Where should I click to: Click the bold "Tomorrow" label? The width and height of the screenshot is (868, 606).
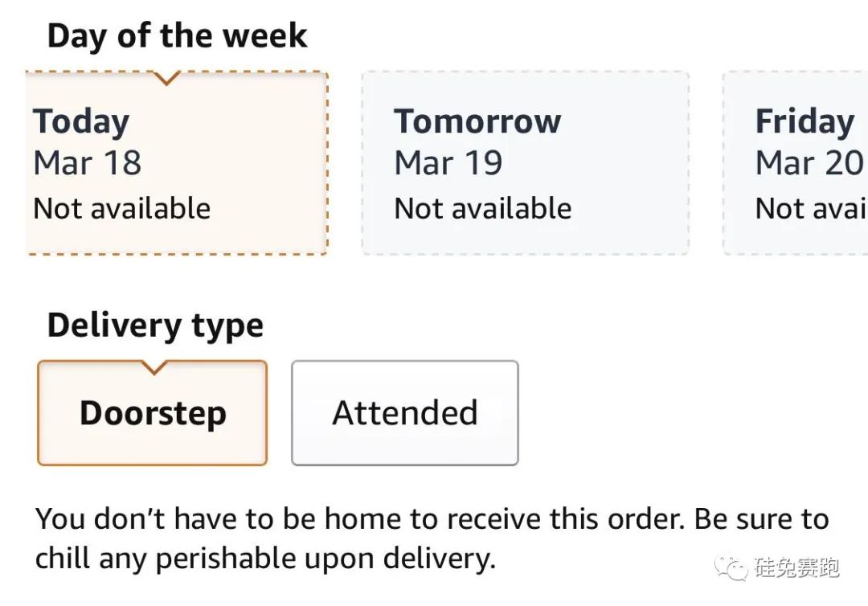(x=477, y=121)
